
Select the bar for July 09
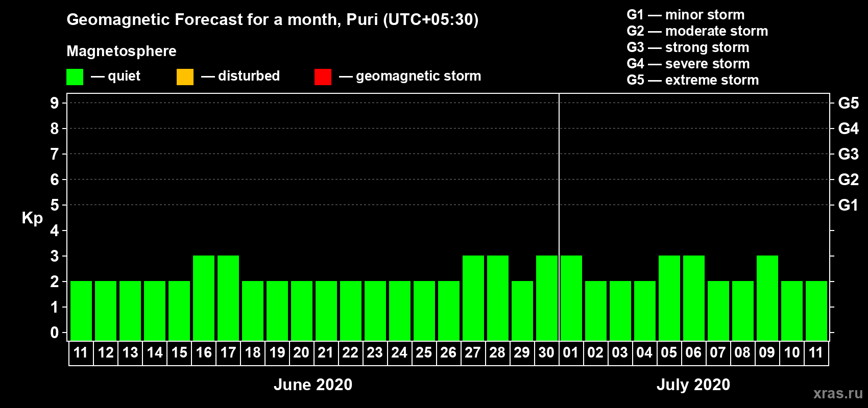point(767,298)
